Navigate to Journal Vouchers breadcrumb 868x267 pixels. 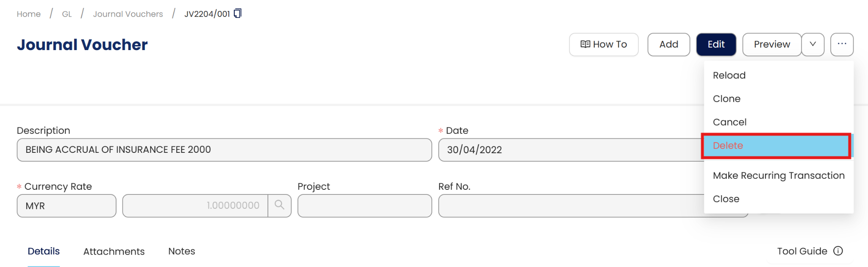128,14
